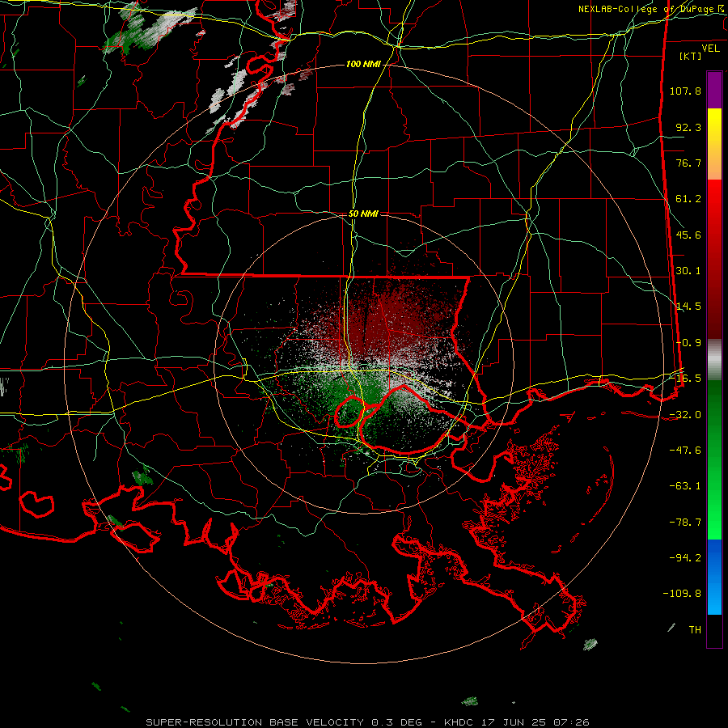Click the -63.1 value on velocity scale
Image resolution: width=728 pixels, height=728 pixels.
[x=685, y=486]
